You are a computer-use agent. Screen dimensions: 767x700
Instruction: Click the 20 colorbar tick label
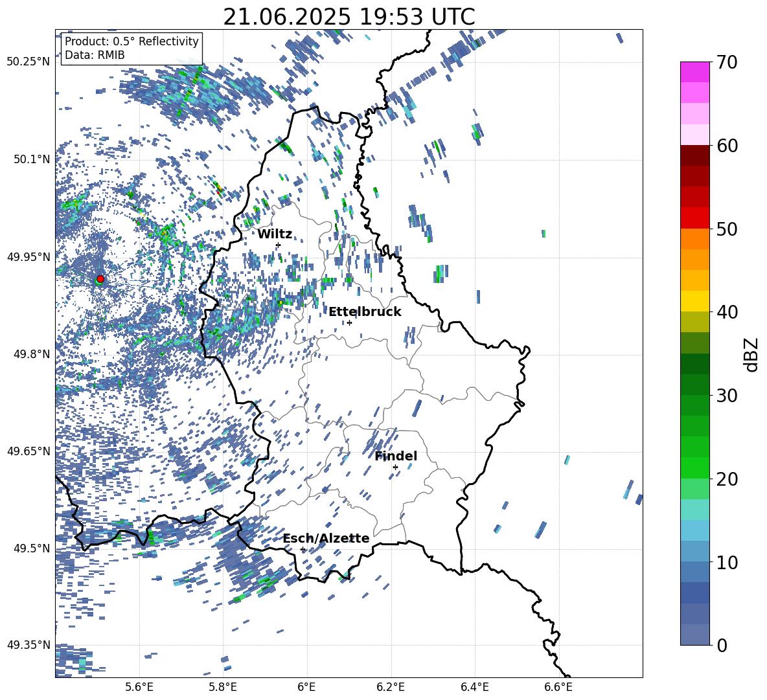(727, 479)
